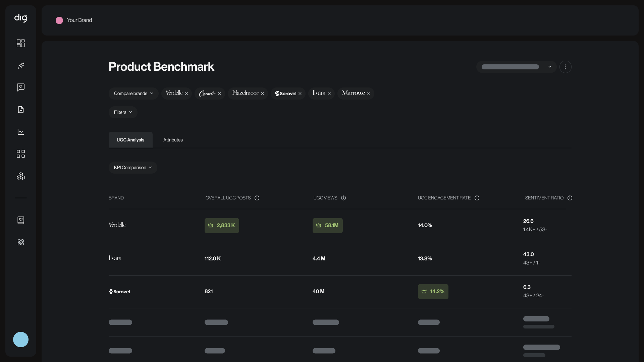Expand the Compare brands dropdown

click(x=133, y=94)
